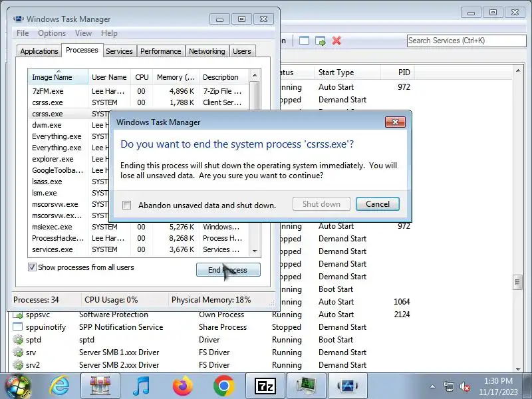Sort processes by User Name column
The image size is (532, 399).
(109, 77)
